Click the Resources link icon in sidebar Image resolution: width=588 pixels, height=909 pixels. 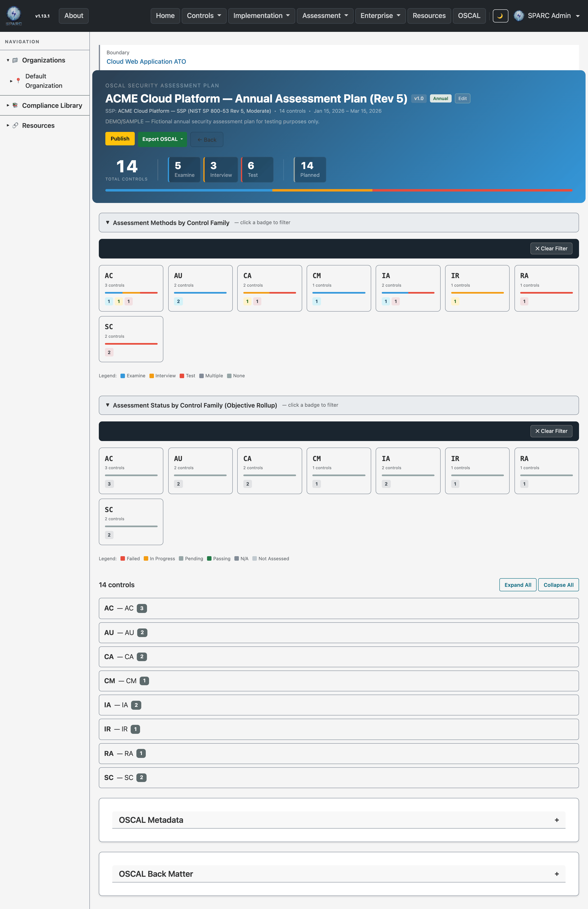15,126
